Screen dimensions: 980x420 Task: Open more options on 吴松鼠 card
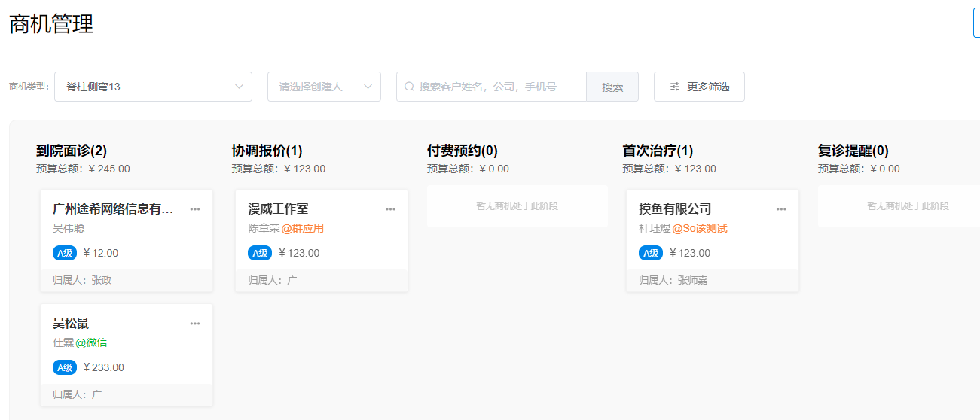(x=195, y=324)
